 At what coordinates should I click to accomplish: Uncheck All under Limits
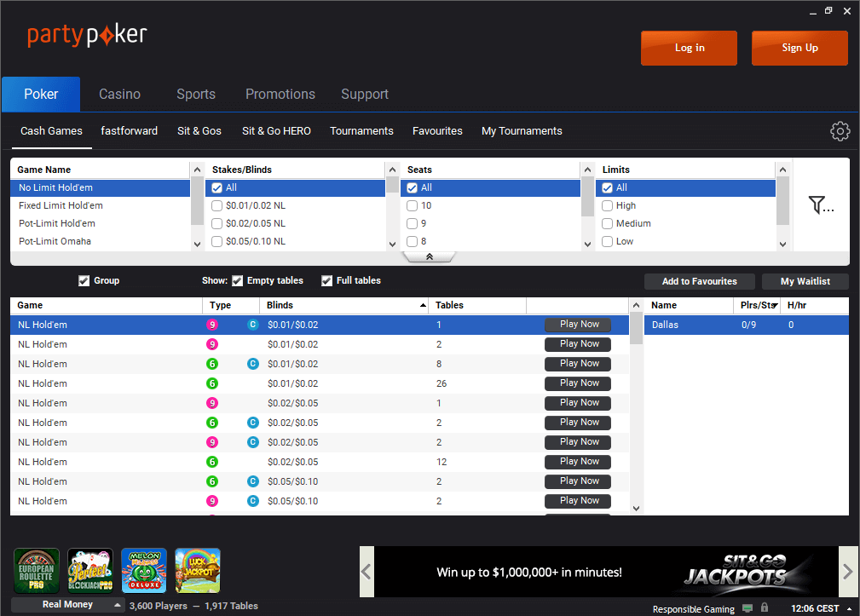(607, 188)
